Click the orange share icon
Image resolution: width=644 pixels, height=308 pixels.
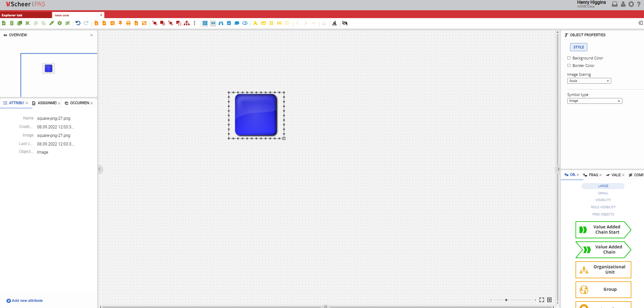click(x=113, y=23)
